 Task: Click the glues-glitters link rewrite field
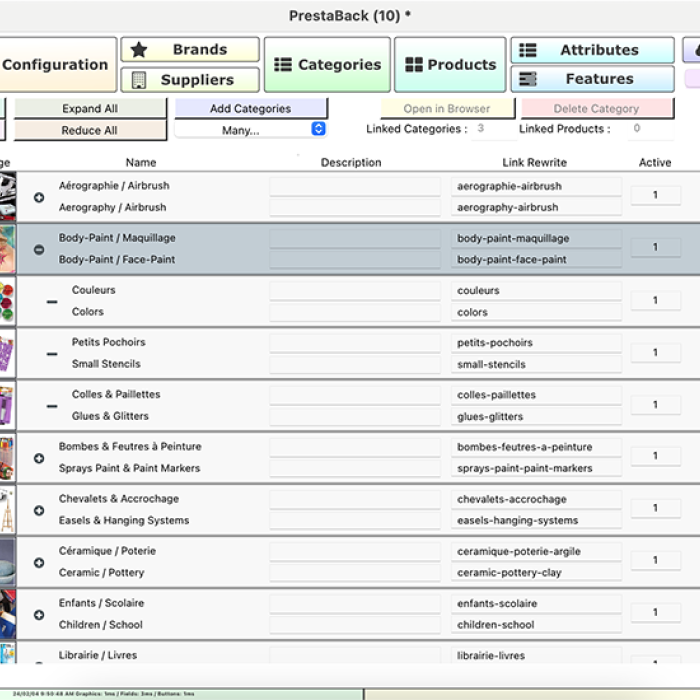[536, 417]
